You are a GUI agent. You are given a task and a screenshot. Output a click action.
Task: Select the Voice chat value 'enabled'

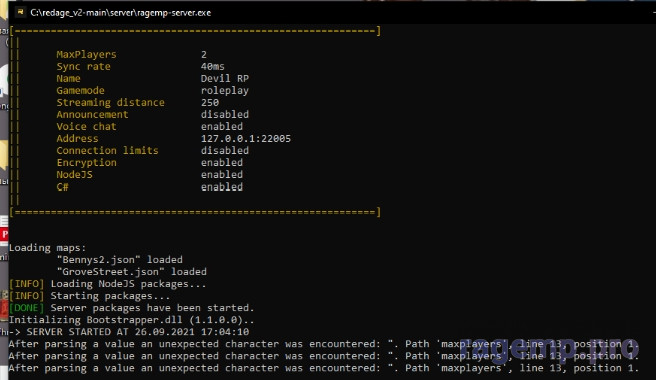tap(222, 126)
